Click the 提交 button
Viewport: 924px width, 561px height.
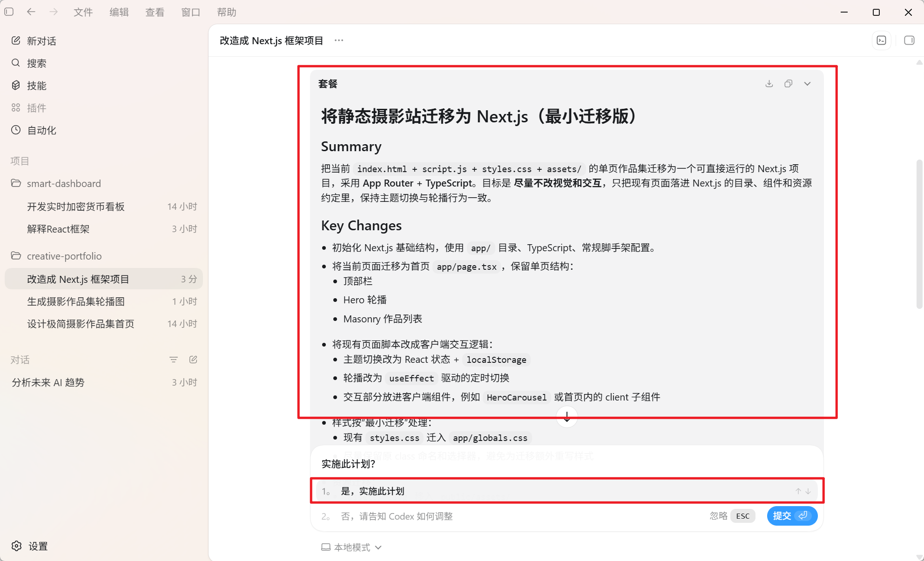pos(792,516)
